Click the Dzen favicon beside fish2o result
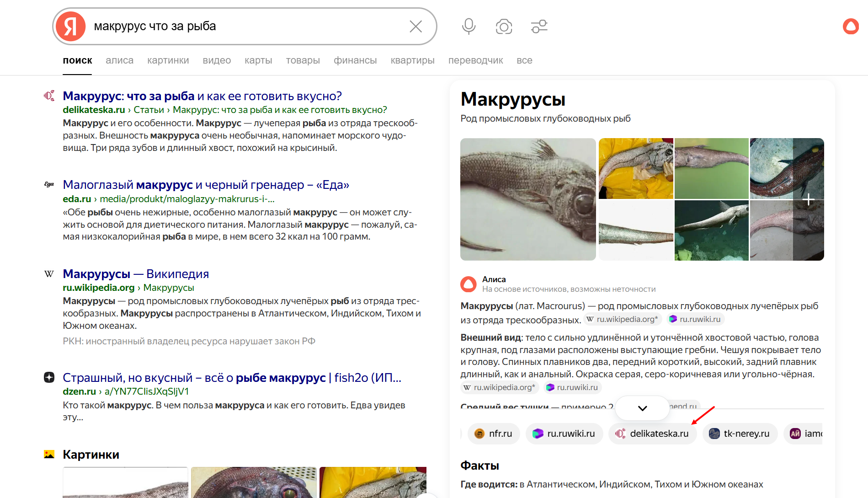 pyautogui.click(x=49, y=378)
